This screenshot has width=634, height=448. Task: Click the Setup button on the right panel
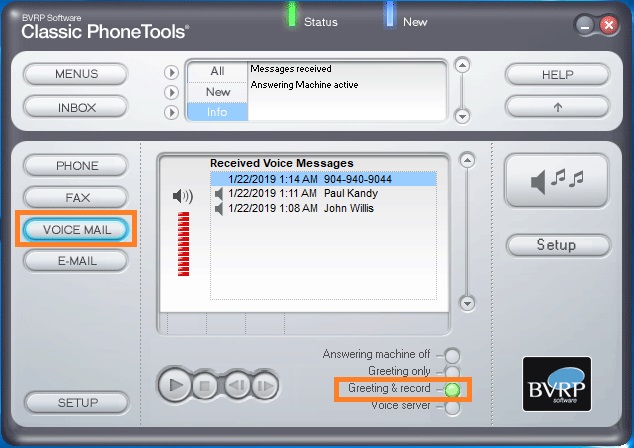[558, 245]
